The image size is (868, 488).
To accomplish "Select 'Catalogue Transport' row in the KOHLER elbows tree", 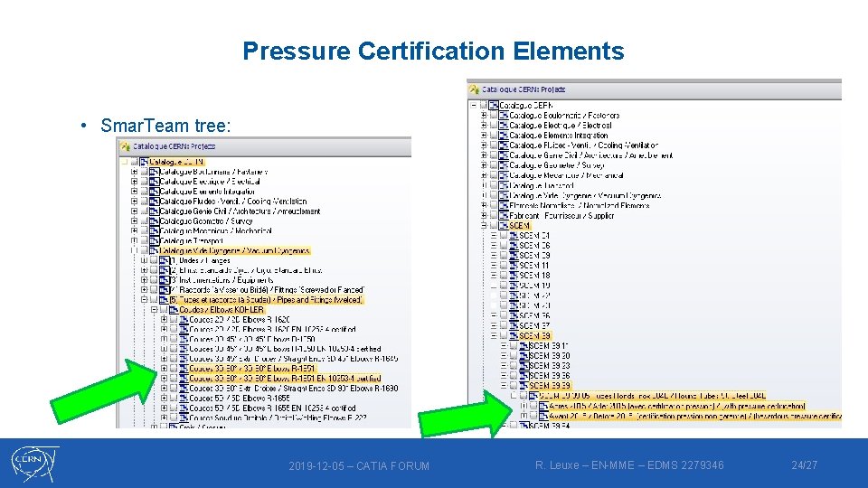I will 192,240.
